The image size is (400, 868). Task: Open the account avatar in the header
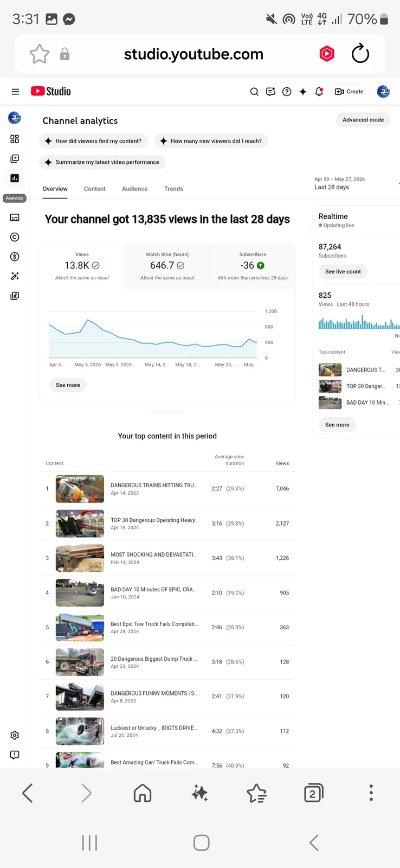tap(383, 92)
